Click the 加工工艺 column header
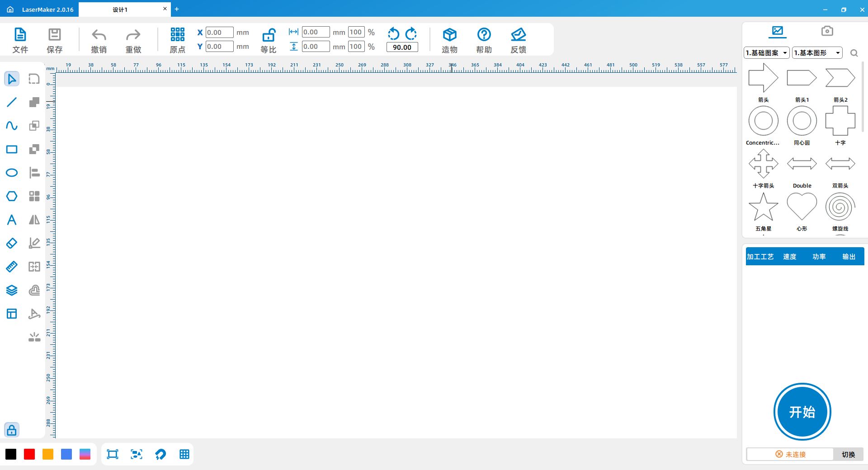The height and width of the screenshot is (470, 868). click(x=760, y=257)
